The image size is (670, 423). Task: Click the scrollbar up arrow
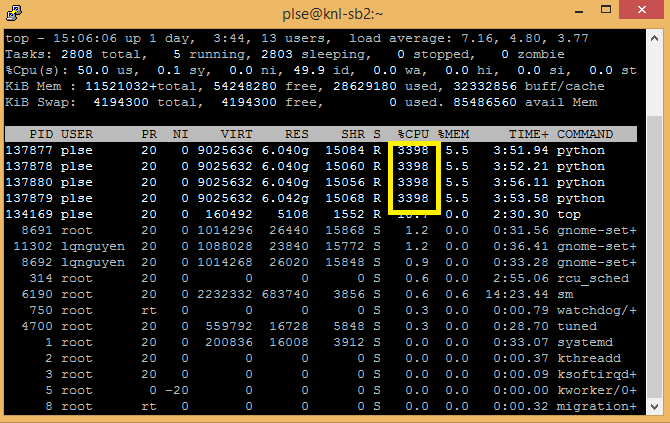654,38
